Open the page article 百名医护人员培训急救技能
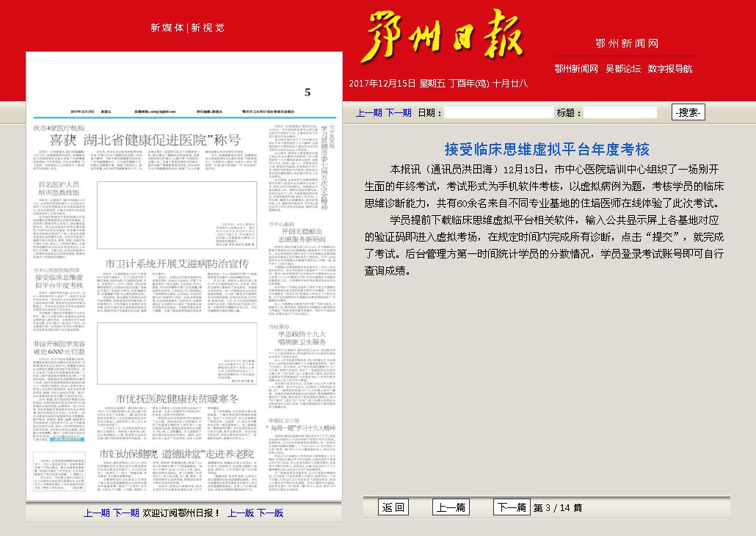This screenshot has height=536, width=756. [x=59, y=188]
